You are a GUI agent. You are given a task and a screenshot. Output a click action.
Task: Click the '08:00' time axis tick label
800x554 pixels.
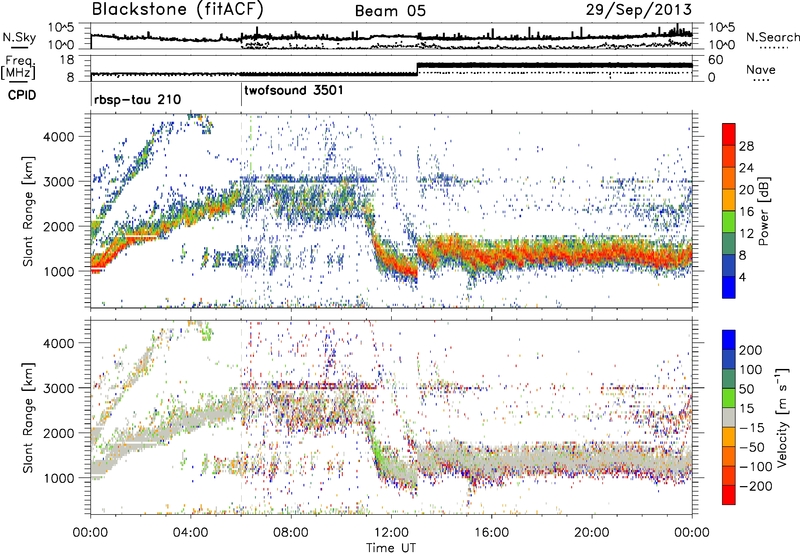[x=291, y=533]
